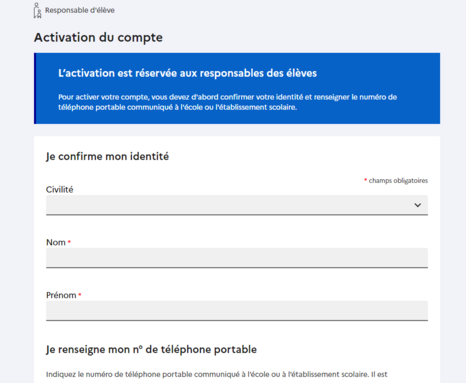Click the red asterisk beside "champs obligatoires"
The height and width of the screenshot is (383, 466).
click(366, 180)
